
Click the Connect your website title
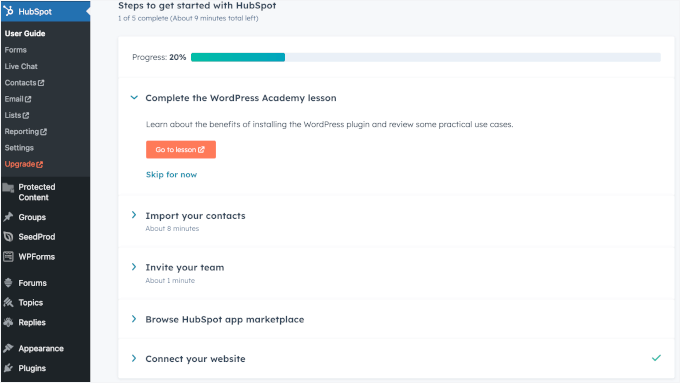195,359
